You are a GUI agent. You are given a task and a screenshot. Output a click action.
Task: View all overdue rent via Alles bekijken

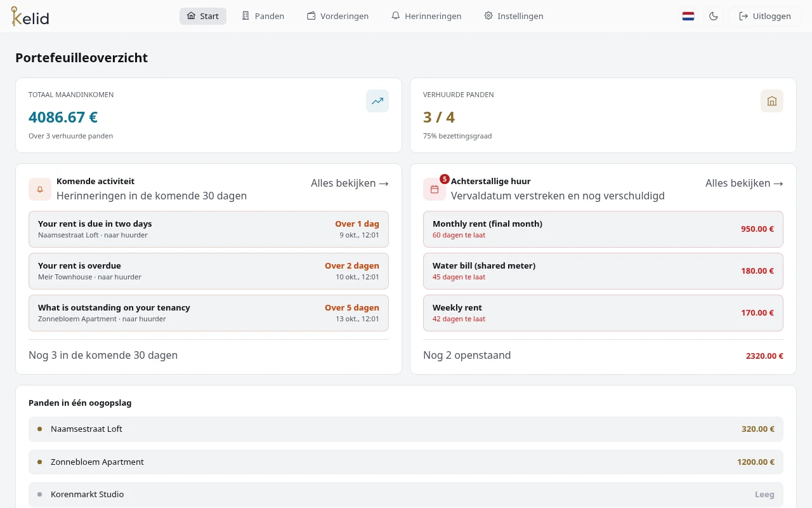[744, 183]
